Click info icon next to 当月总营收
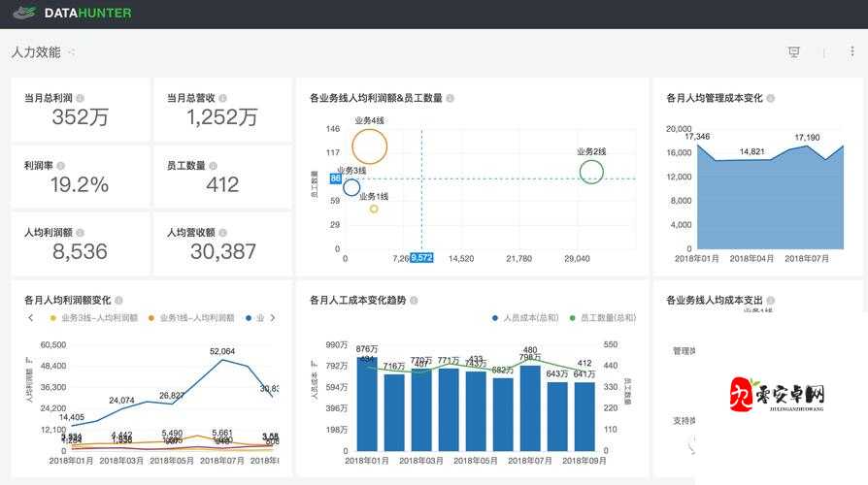 (223, 98)
